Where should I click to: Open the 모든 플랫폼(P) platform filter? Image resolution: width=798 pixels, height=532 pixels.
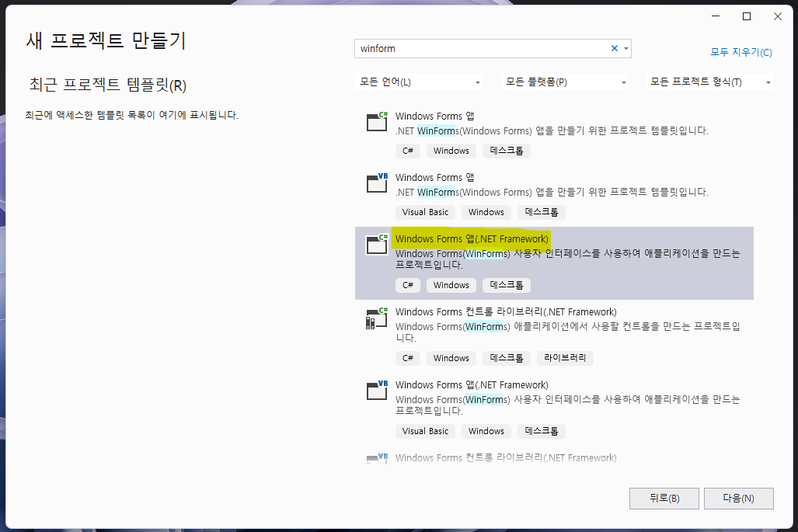(x=565, y=82)
